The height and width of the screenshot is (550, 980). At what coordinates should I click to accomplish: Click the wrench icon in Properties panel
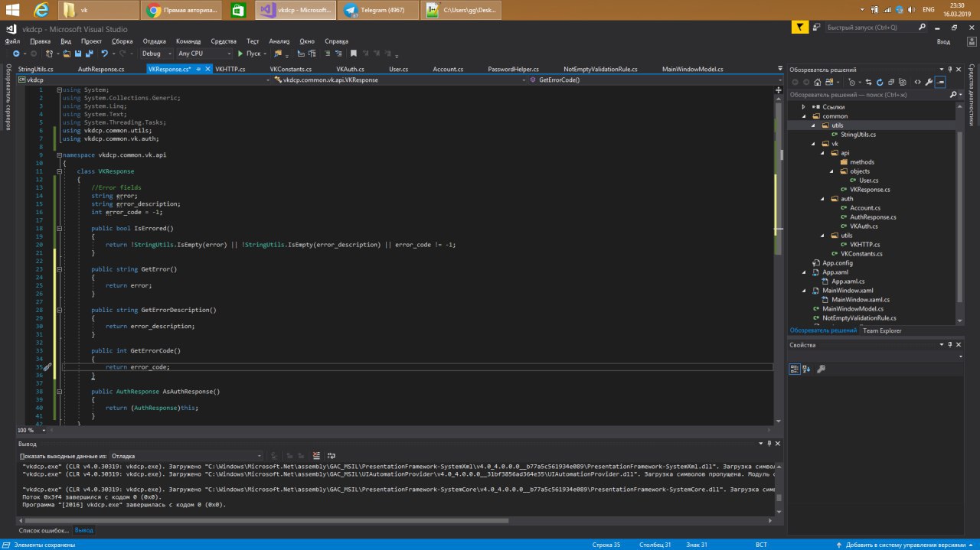pos(822,369)
